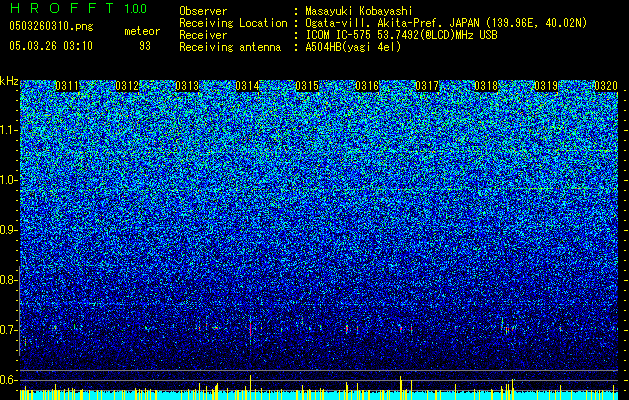Click the meteor label
629x400 pixels.
tap(142, 31)
